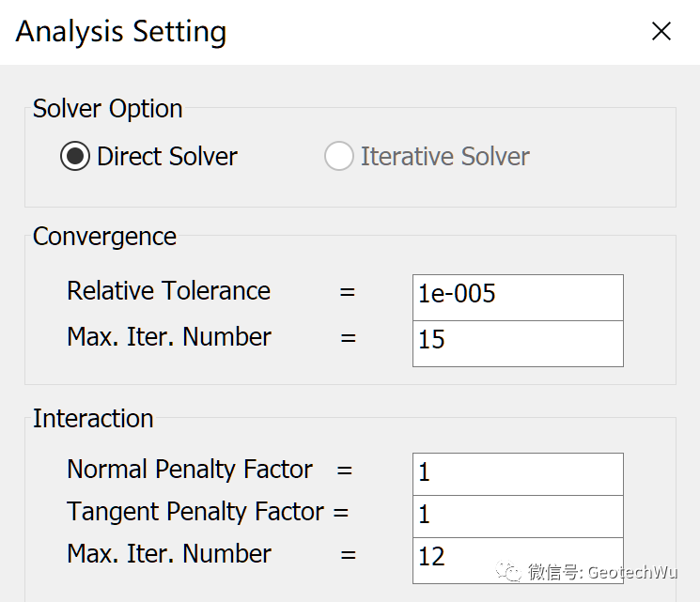The height and width of the screenshot is (602, 700).
Task: Close the Analysis Setting dialog
Action: pyautogui.click(x=661, y=32)
